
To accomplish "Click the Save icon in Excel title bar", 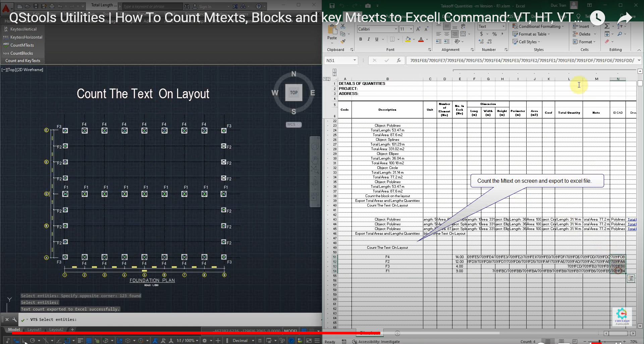I will 332,6.
